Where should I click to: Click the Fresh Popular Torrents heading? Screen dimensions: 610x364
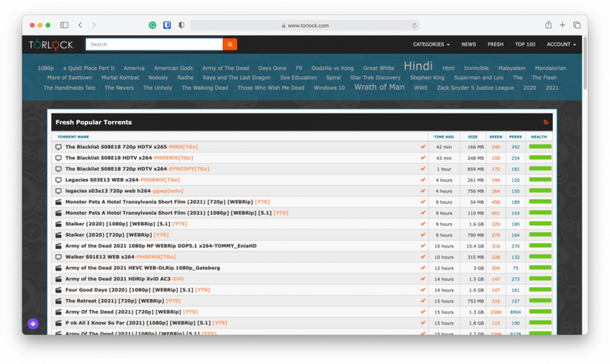[93, 122]
